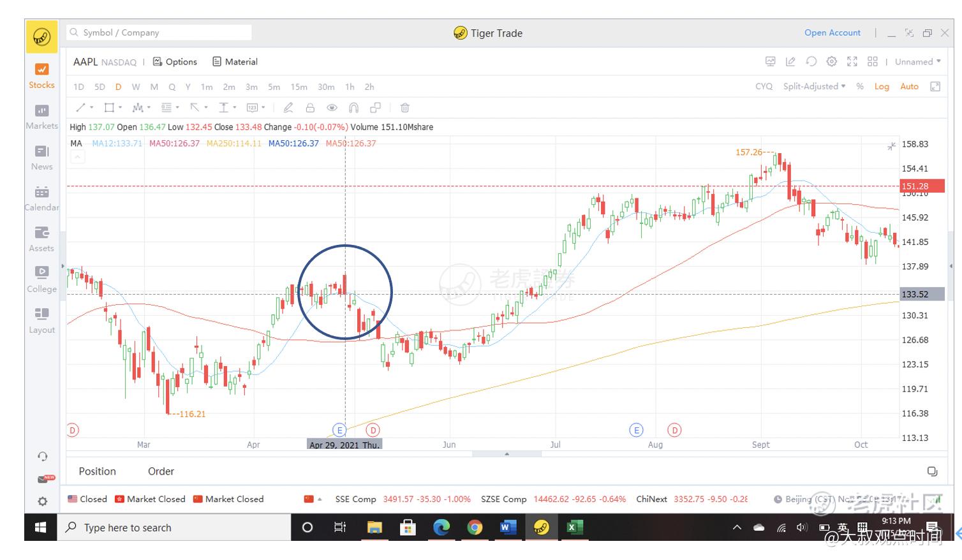This screenshot has height=560, width=962.
Task: Switch to the Order tab
Action: click(161, 471)
